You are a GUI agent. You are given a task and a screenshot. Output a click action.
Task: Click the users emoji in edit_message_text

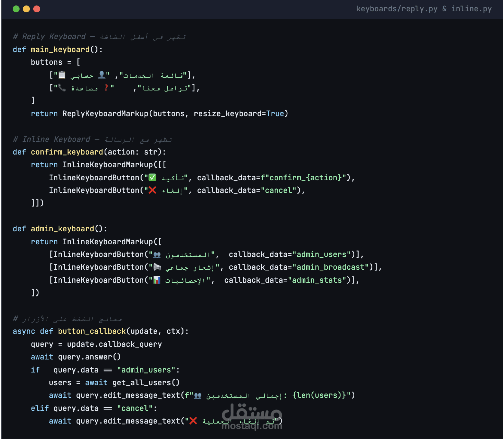pyautogui.click(x=198, y=395)
